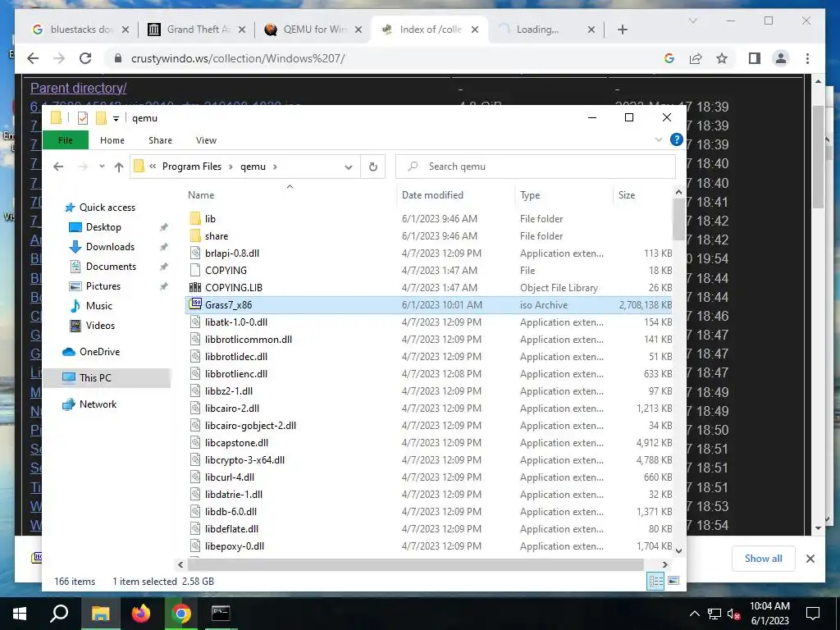Screen dimensions: 840x630
Task: Open a new Chrome tab
Action: tap(623, 30)
